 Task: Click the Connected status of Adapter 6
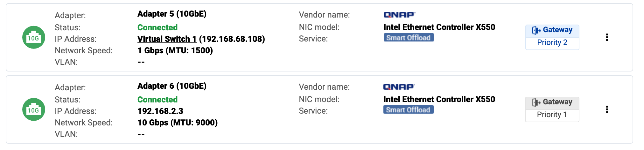point(157,100)
